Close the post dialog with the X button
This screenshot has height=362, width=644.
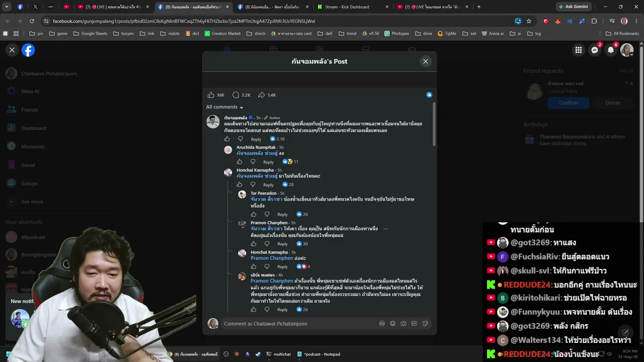coord(426,61)
